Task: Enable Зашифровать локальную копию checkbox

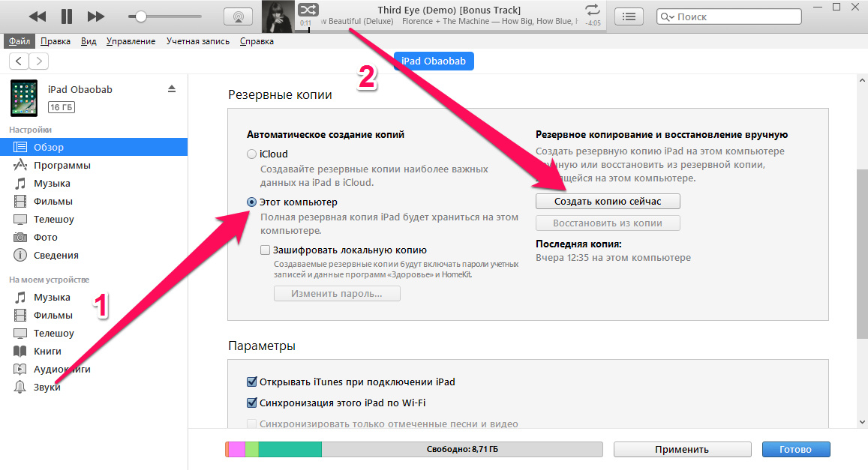Action: tap(265, 250)
